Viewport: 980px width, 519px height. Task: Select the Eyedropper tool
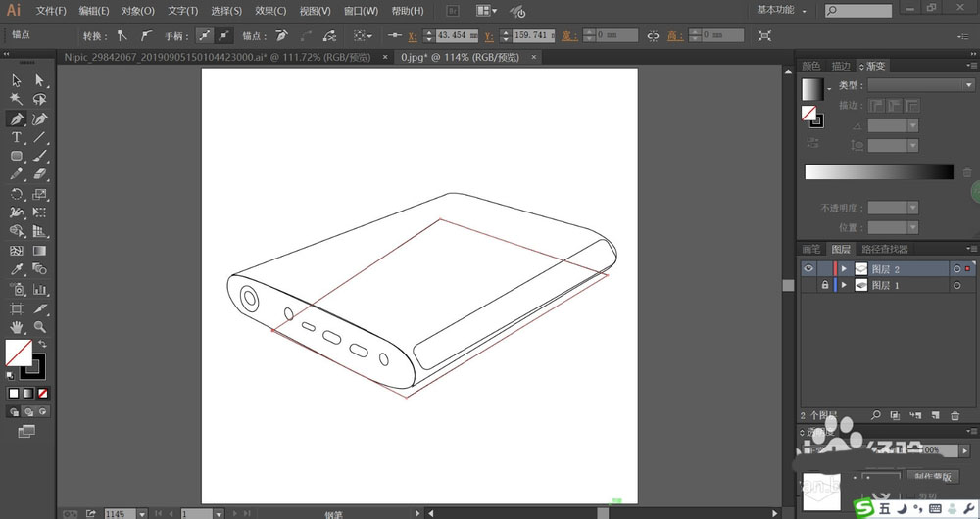pos(17,269)
